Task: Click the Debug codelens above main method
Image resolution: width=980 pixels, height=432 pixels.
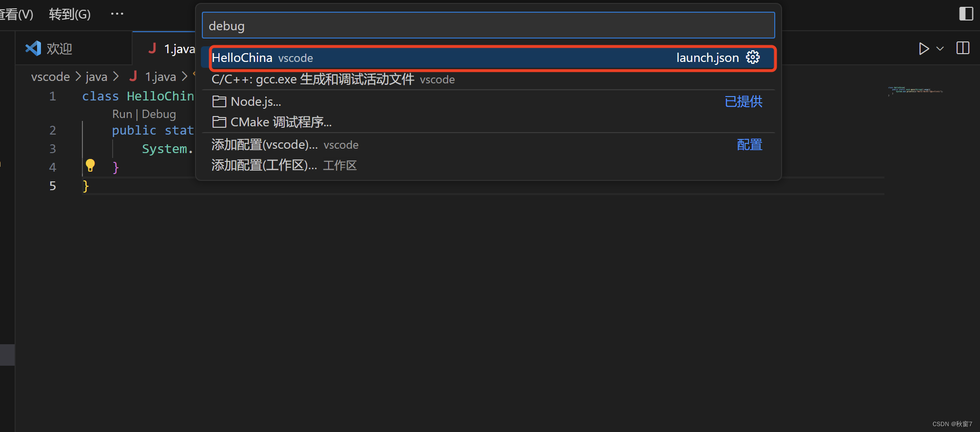Action: click(x=158, y=114)
